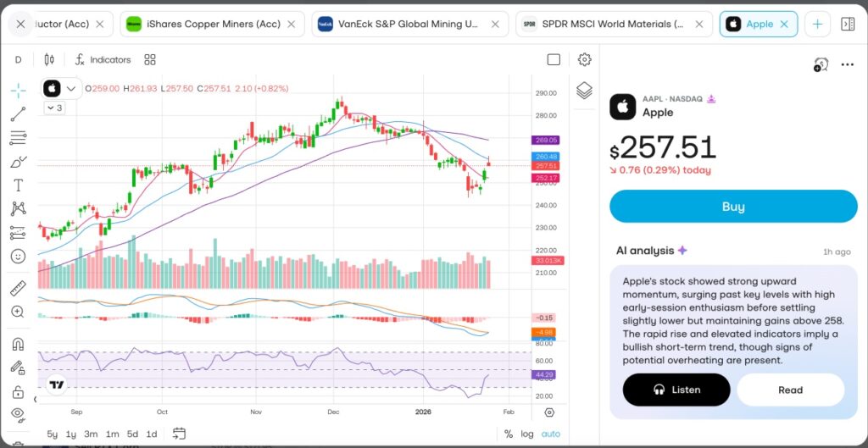The image size is (868, 448).
Task: Toggle hide all drawings eye icon
Action: pyautogui.click(x=18, y=414)
